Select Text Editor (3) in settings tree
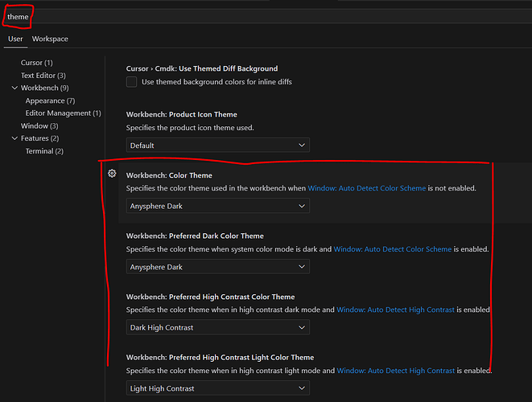The width and height of the screenshot is (532, 402). point(43,76)
